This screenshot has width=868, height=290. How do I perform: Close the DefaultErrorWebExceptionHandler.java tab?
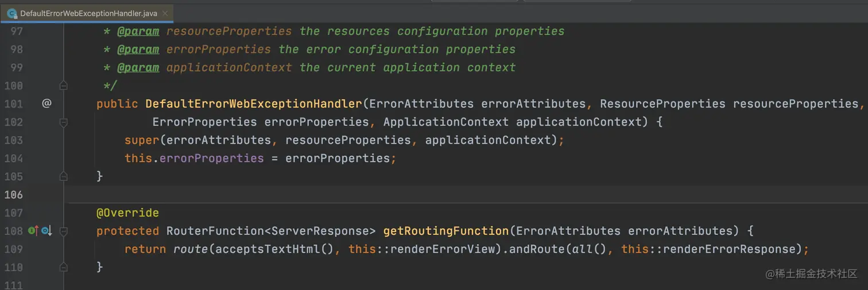[x=165, y=13]
